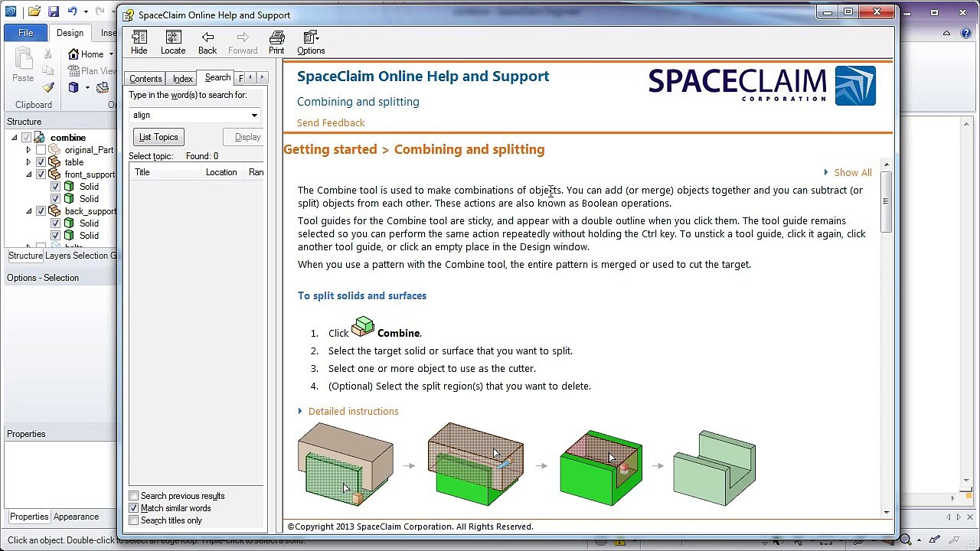Viewport: 980px width, 551px height.
Task: Toggle front_support visibility checkbox
Action: point(41,174)
